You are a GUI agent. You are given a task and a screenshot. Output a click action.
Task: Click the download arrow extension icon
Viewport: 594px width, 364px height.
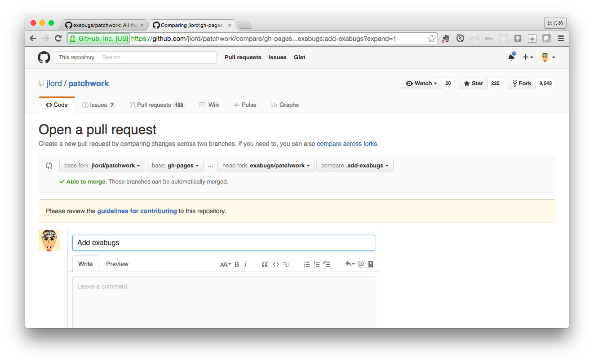tap(532, 39)
